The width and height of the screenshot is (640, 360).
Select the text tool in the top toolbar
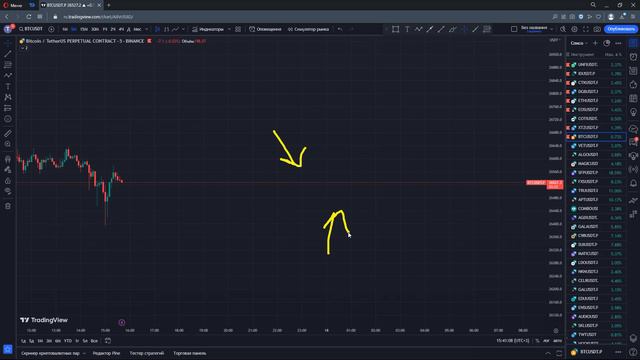point(407,29)
